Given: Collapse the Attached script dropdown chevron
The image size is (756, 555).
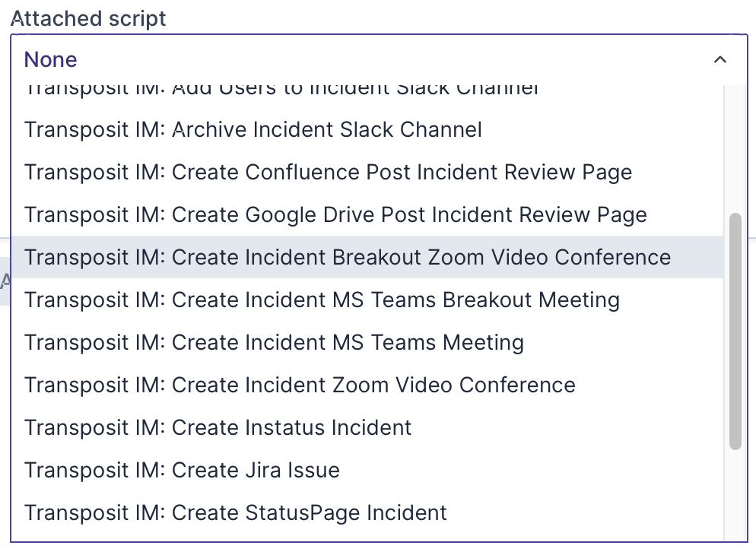Looking at the screenshot, I should (719, 60).
